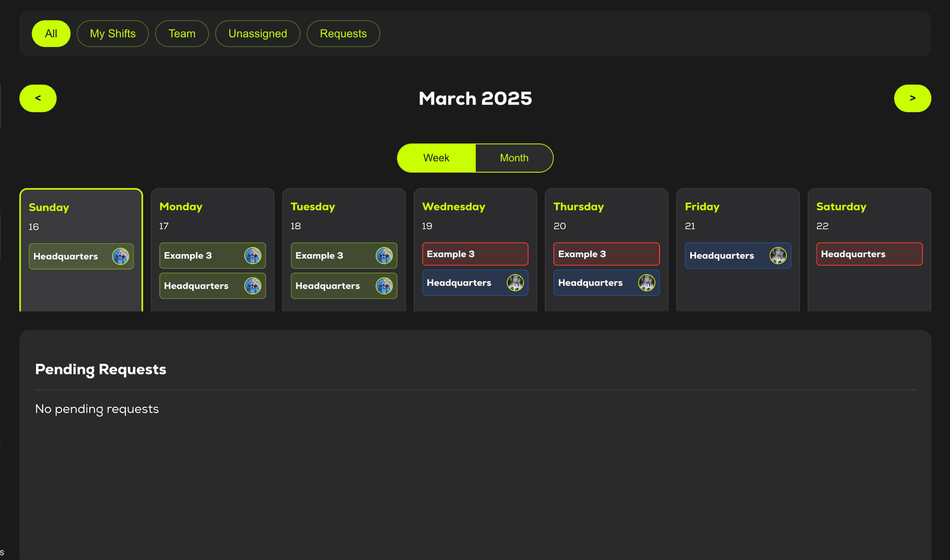Show Unassigned shifts filter

click(258, 34)
